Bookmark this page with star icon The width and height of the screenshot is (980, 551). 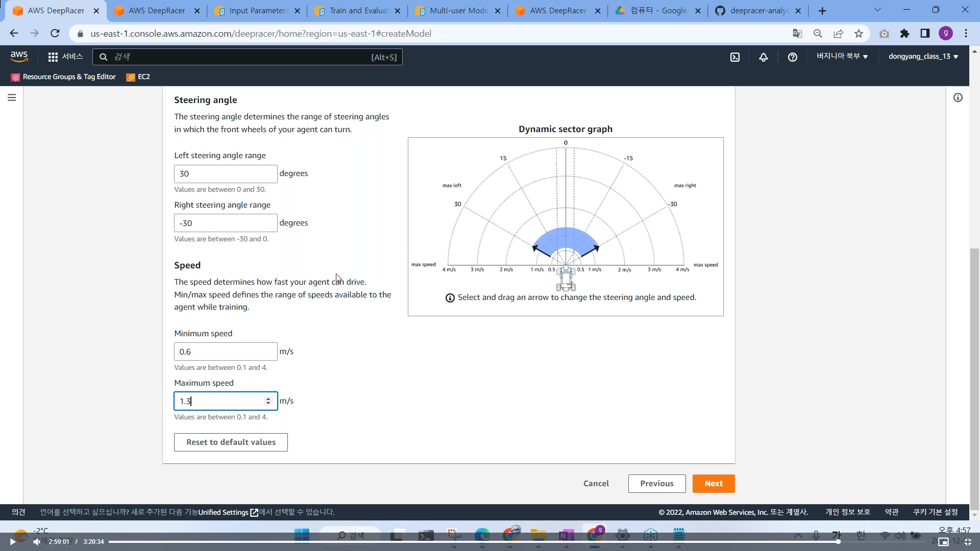[x=859, y=34]
